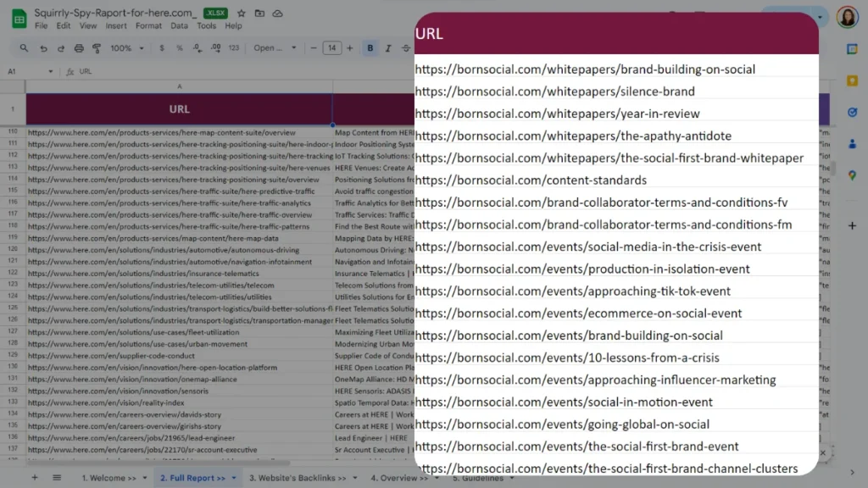Click the font size input field
Image resolution: width=868 pixels, height=488 pixels.
[x=331, y=48]
